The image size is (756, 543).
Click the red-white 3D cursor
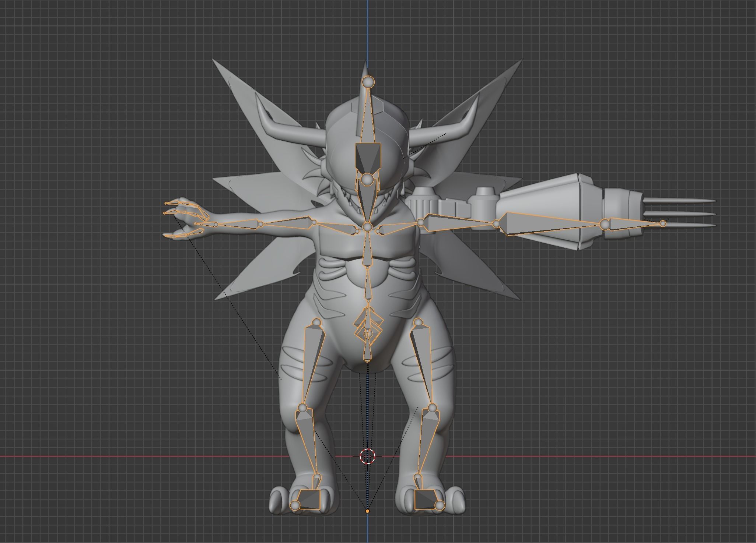pos(367,456)
